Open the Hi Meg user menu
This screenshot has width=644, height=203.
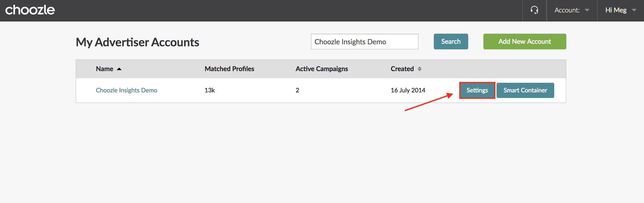point(620,10)
